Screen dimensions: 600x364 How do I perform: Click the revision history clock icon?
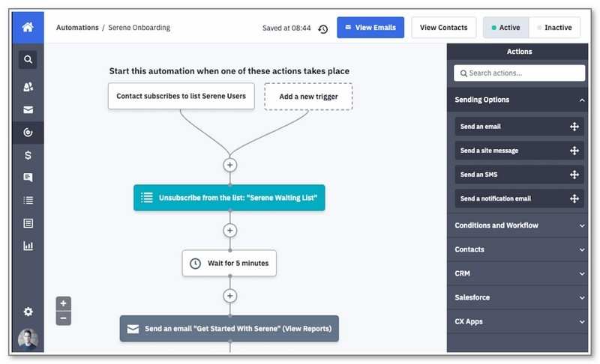pyautogui.click(x=322, y=28)
